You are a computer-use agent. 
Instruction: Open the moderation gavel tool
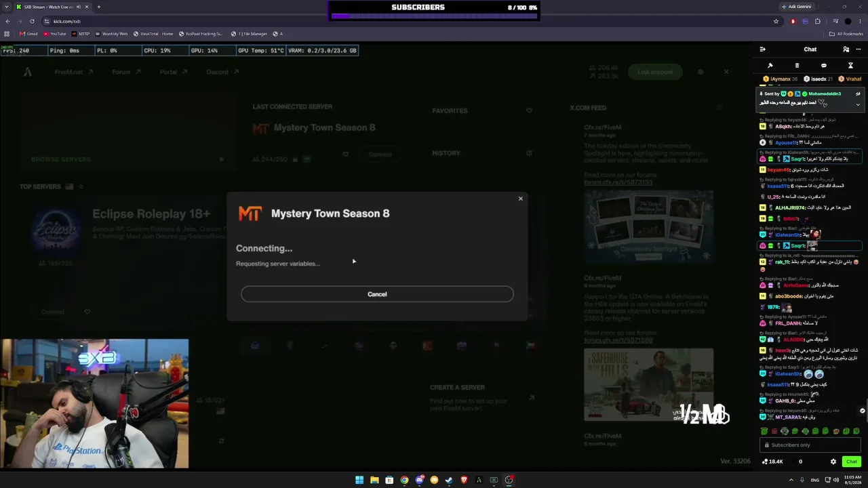point(770,66)
